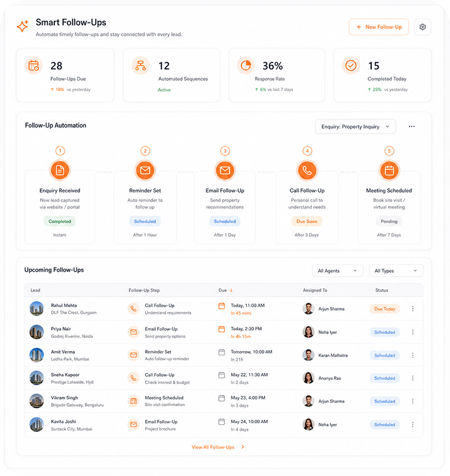Open row options menu for Kavita Joshi
Screen dimensions: 450x476
413,424
